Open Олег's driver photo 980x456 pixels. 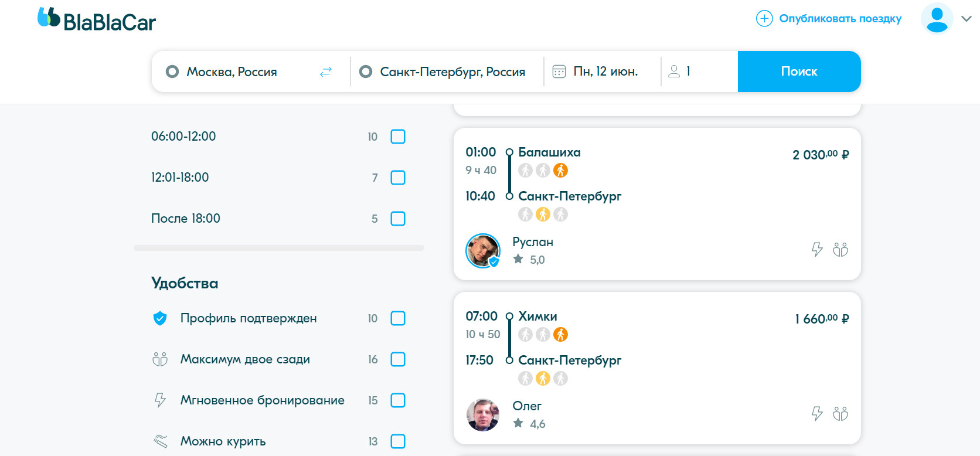click(483, 414)
